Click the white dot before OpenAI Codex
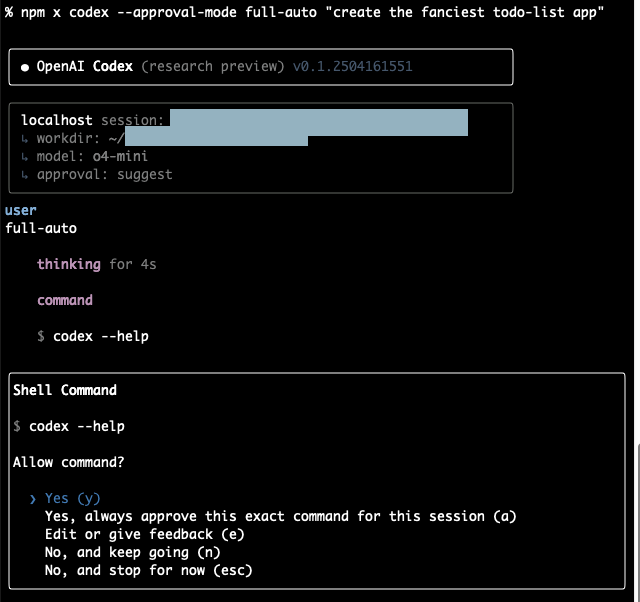The height and width of the screenshot is (602, 640). 25,67
